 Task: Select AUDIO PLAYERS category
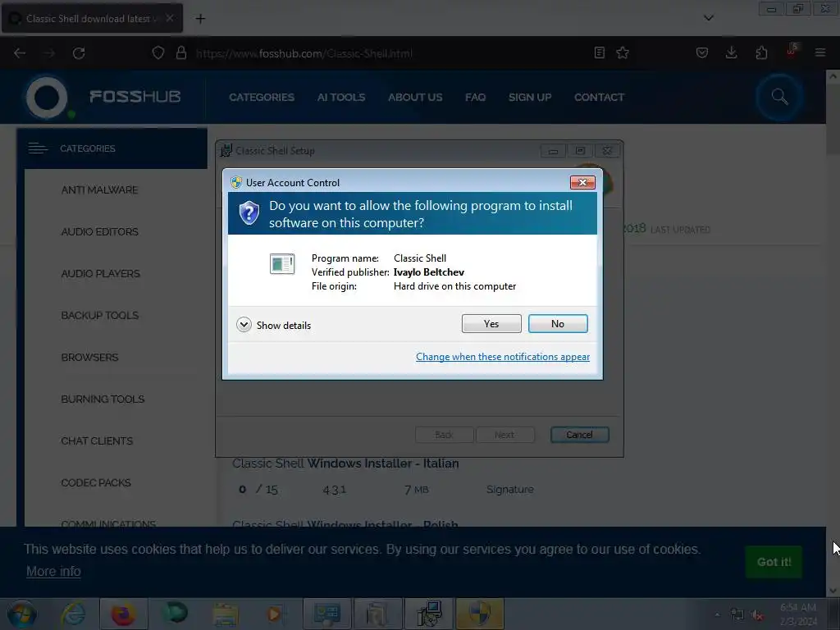point(101,273)
